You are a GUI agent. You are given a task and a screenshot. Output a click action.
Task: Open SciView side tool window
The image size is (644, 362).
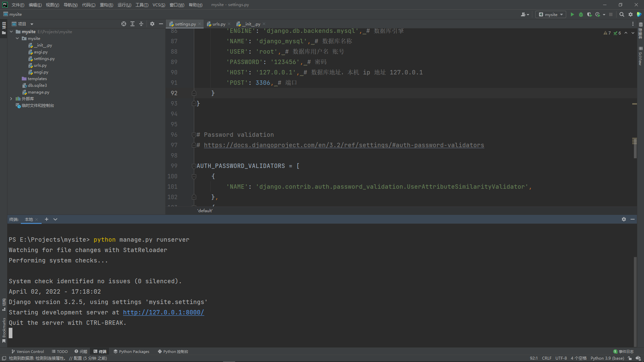640,56
